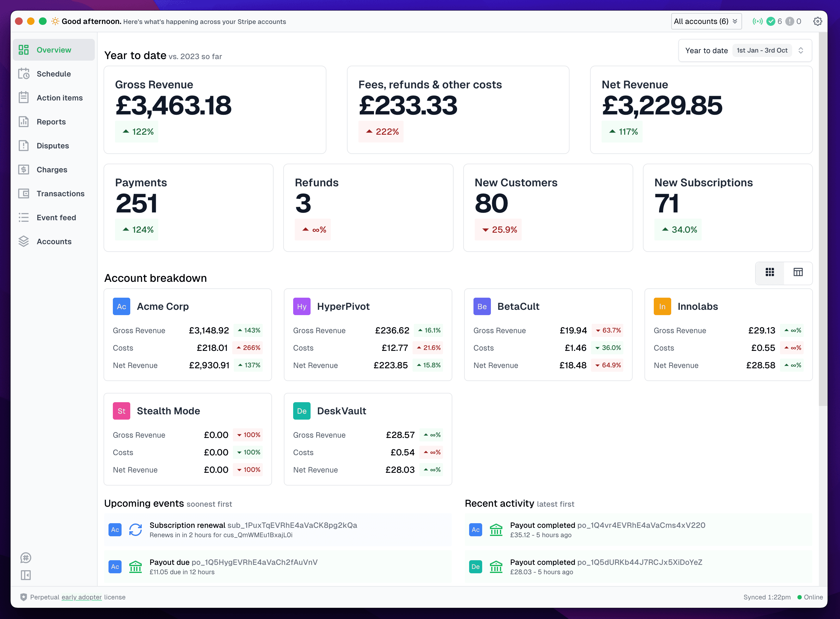Open payout po_1Q5HygEVRhE4aVaCh2fAuVnV

[254, 562]
